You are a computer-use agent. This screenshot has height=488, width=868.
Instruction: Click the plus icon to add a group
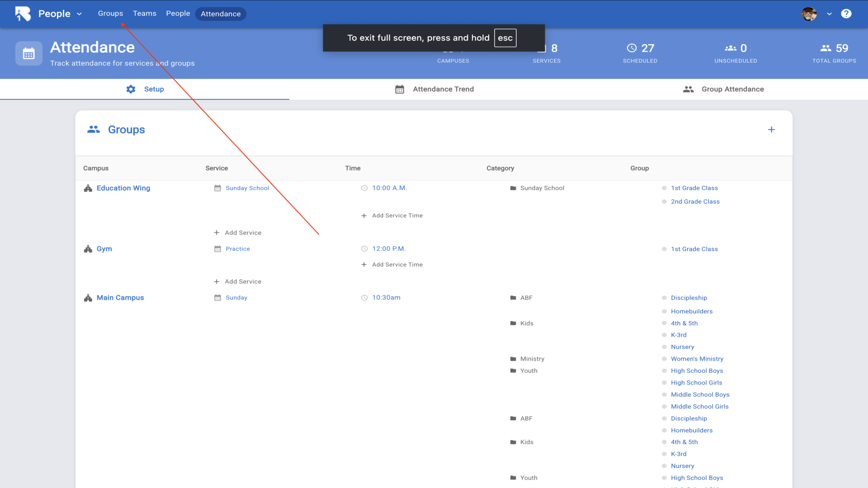click(x=771, y=130)
